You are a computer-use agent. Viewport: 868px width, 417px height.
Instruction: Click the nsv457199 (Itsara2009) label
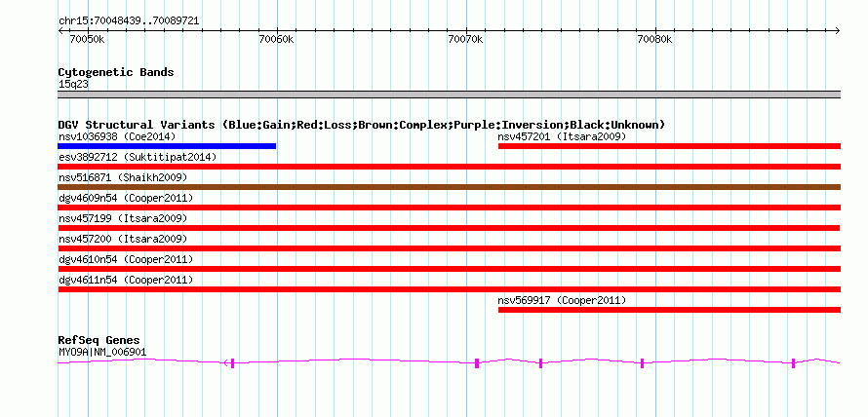[123, 218]
